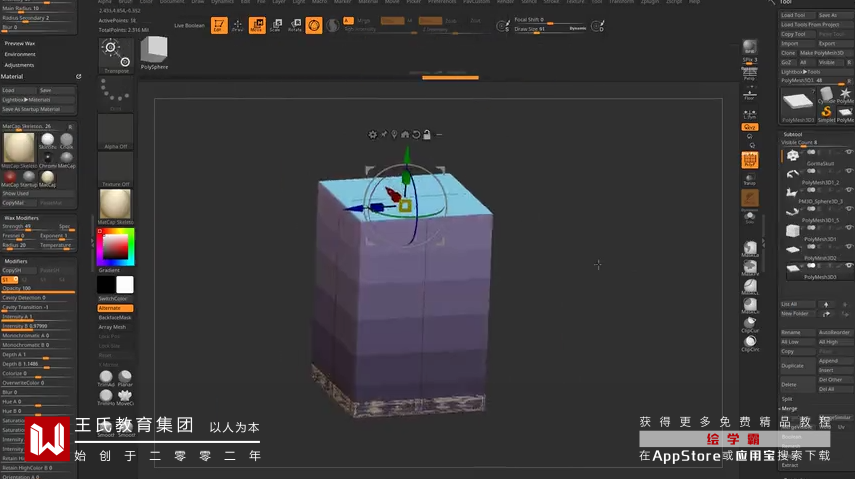
Task: Collapse the Wax Modifiers section
Action: [x=21, y=218]
